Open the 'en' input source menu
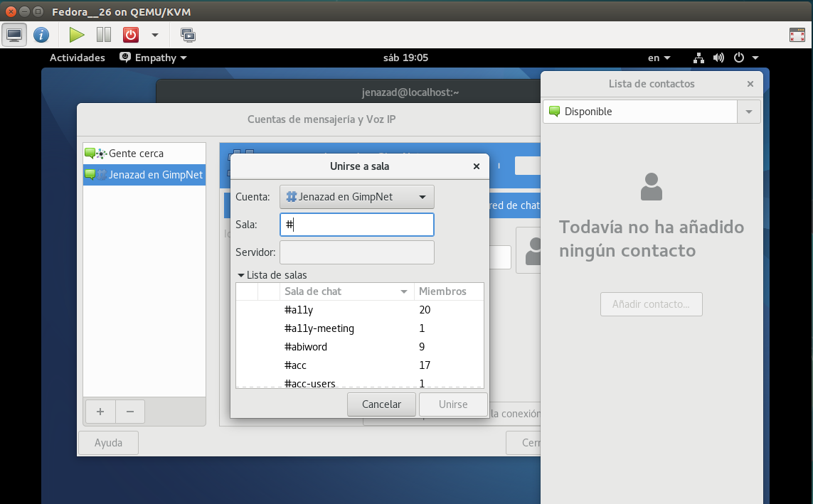Image resolution: width=813 pixels, height=504 pixels. pyautogui.click(x=659, y=58)
